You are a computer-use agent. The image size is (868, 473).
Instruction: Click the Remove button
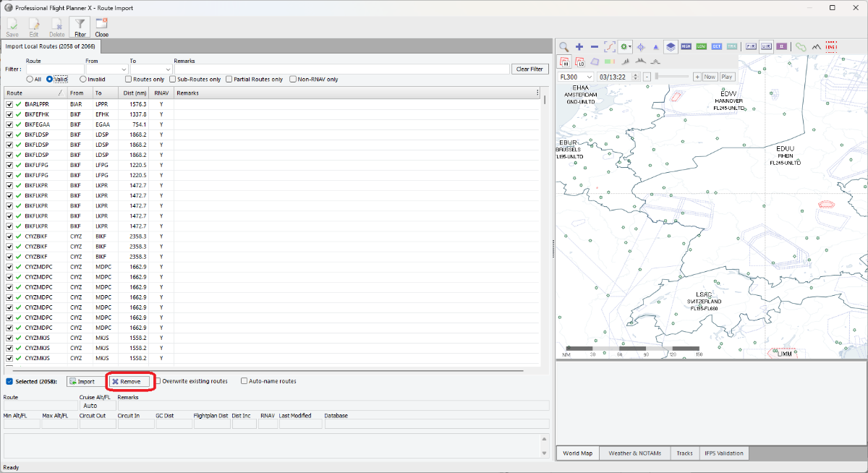click(x=130, y=381)
